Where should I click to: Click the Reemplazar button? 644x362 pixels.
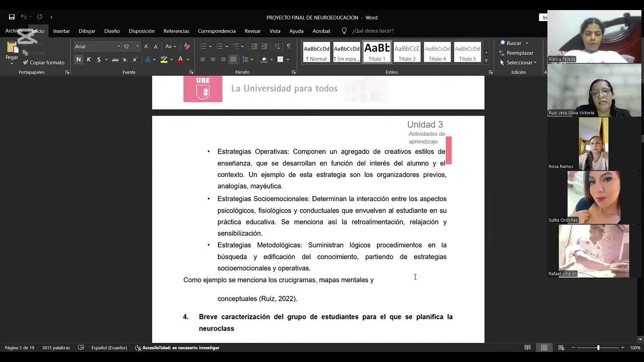[x=516, y=53]
